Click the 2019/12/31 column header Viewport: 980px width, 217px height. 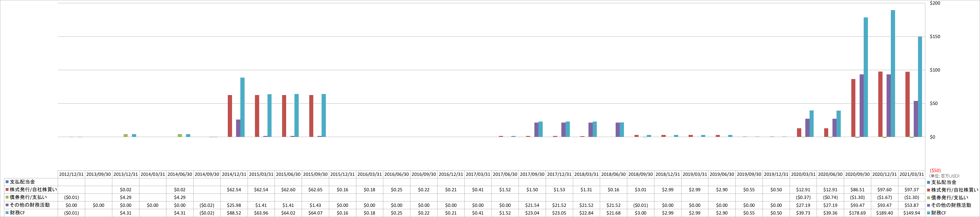[776, 174]
